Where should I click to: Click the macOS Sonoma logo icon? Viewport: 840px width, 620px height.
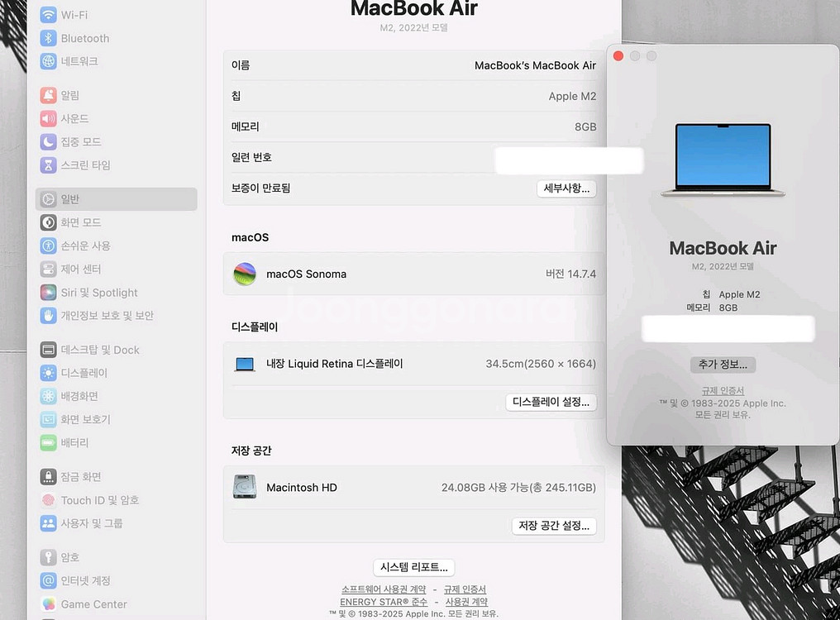[x=244, y=274]
